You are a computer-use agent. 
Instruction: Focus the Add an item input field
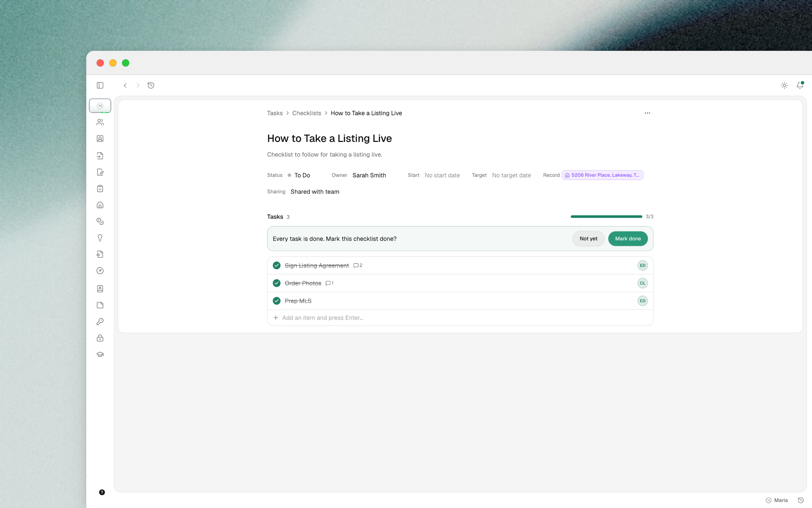[460, 318]
